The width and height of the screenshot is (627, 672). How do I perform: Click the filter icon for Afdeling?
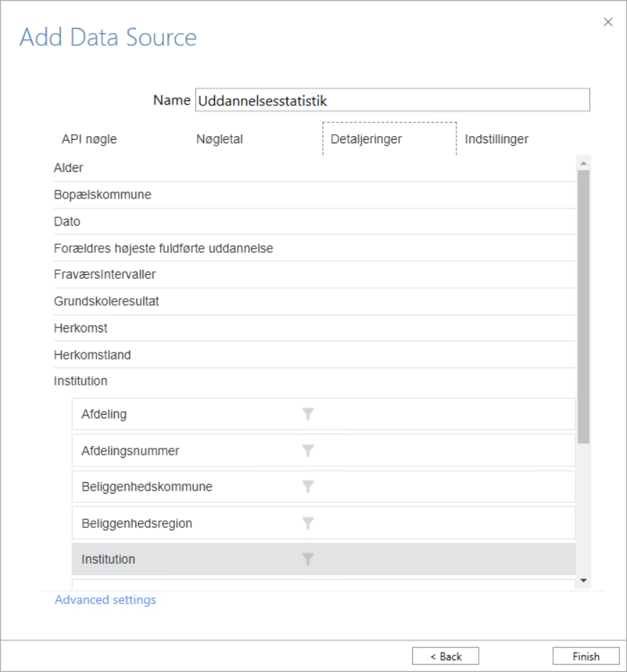point(307,414)
